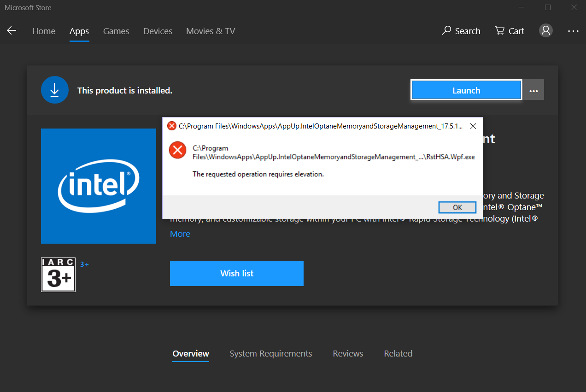The width and height of the screenshot is (586, 392).
Task: Select the Apps tab
Action: [x=79, y=31]
